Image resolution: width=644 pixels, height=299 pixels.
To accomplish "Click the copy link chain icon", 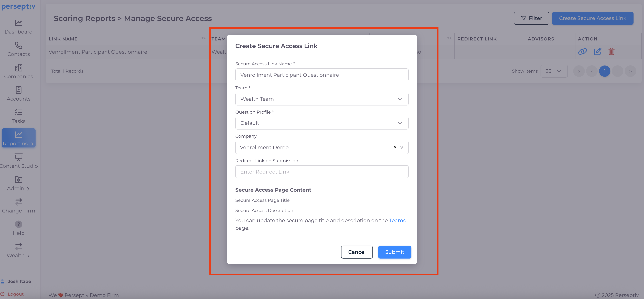I will coord(582,51).
